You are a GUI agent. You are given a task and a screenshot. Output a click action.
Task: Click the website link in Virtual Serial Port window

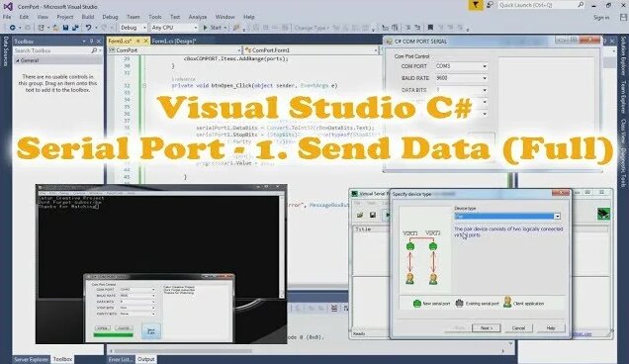[x=582, y=333]
